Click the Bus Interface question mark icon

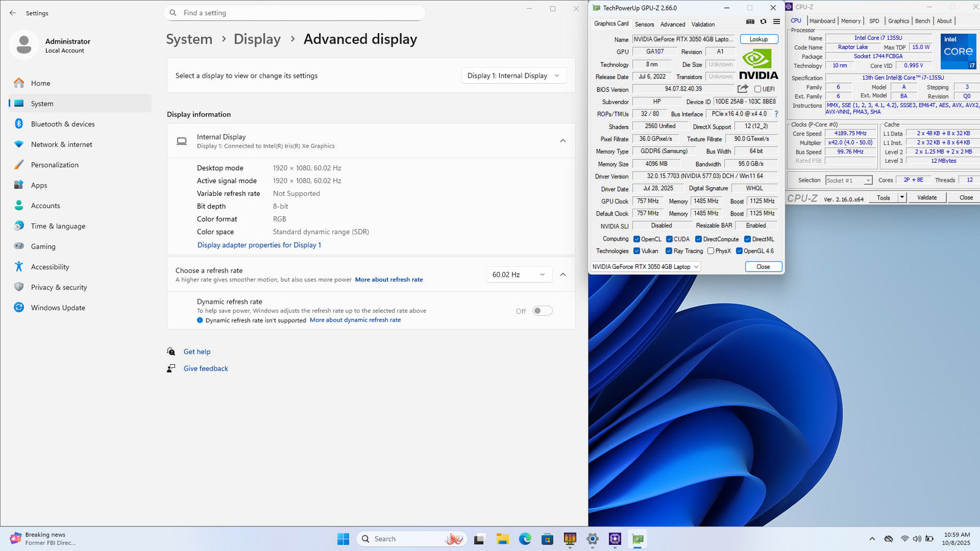click(776, 114)
